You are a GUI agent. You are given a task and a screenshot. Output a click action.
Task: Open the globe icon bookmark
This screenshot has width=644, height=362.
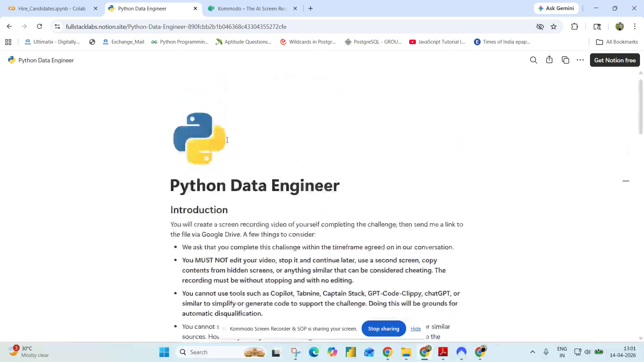click(x=92, y=42)
